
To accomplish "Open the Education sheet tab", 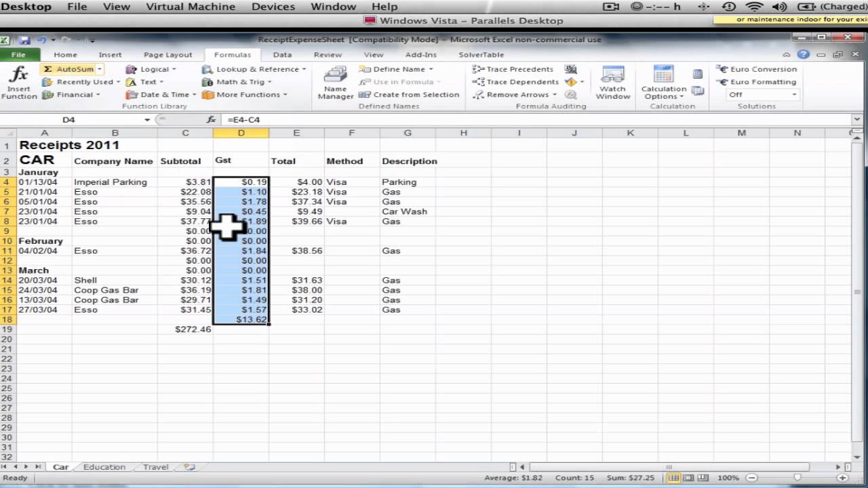I will pos(104,467).
